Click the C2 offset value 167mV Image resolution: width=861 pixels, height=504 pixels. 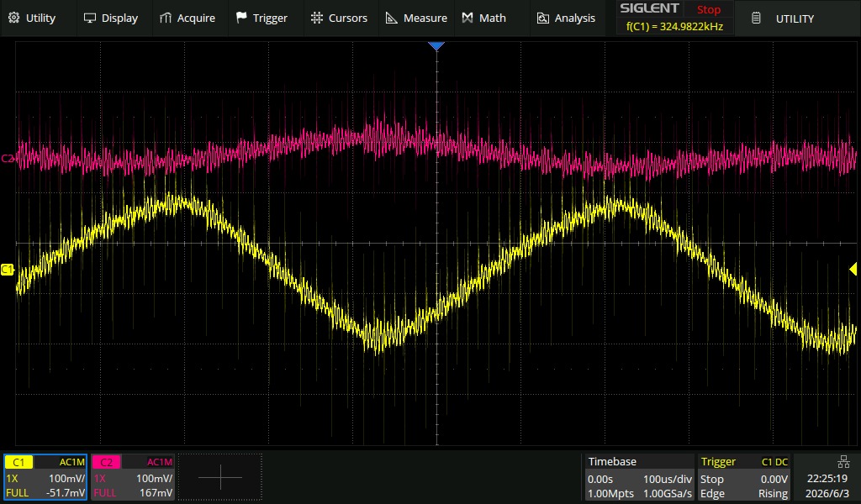pos(156,492)
